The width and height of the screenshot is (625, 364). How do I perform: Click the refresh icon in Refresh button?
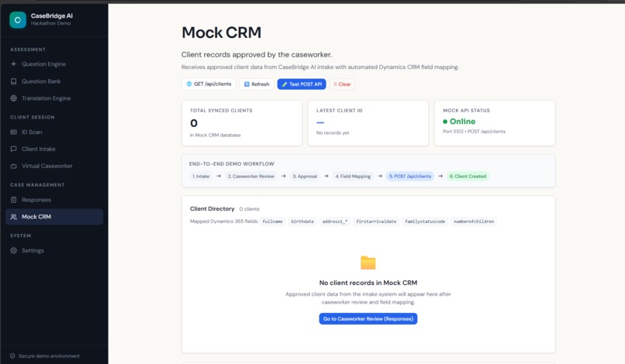(x=247, y=84)
